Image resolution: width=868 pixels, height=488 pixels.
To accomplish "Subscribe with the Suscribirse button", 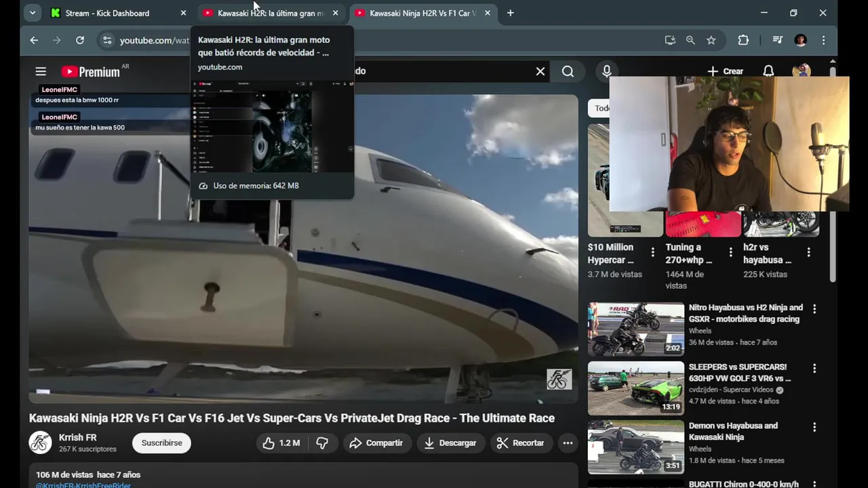I will tap(161, 443).
